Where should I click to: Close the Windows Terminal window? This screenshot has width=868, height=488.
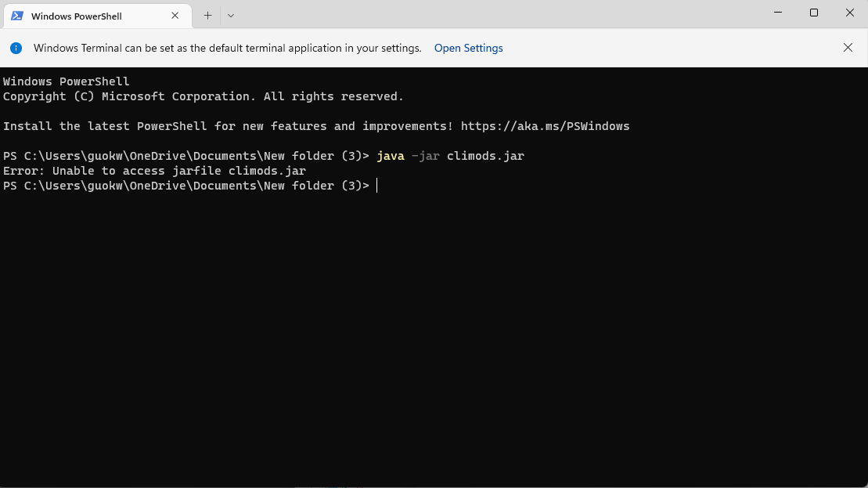click(850, 13)
